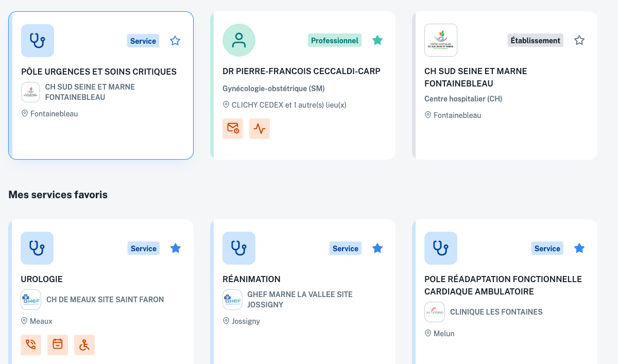Click the secure messaging envelope icon on Dr Ceccaldi-Carp card

(233, 129)
